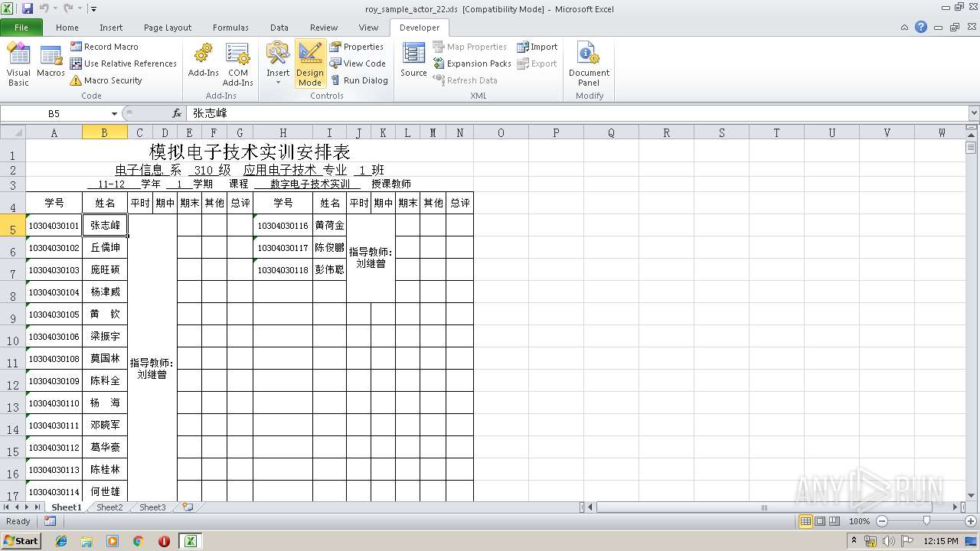Click the zoom slider handle
980x551 pixels.
tap(926, 521)
